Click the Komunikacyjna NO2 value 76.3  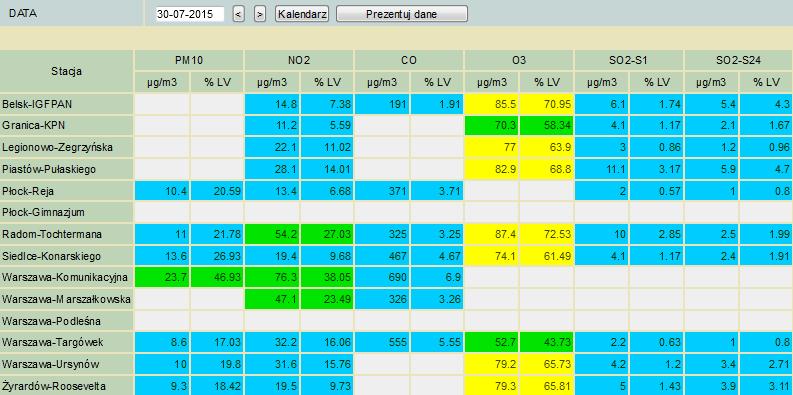click(x=272, y=278)
